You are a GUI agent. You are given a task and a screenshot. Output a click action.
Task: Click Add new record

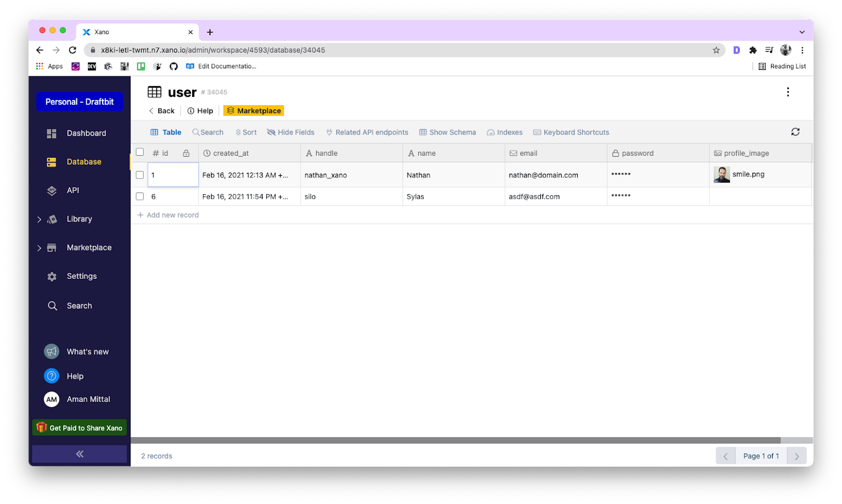click(x=168, y=215)
